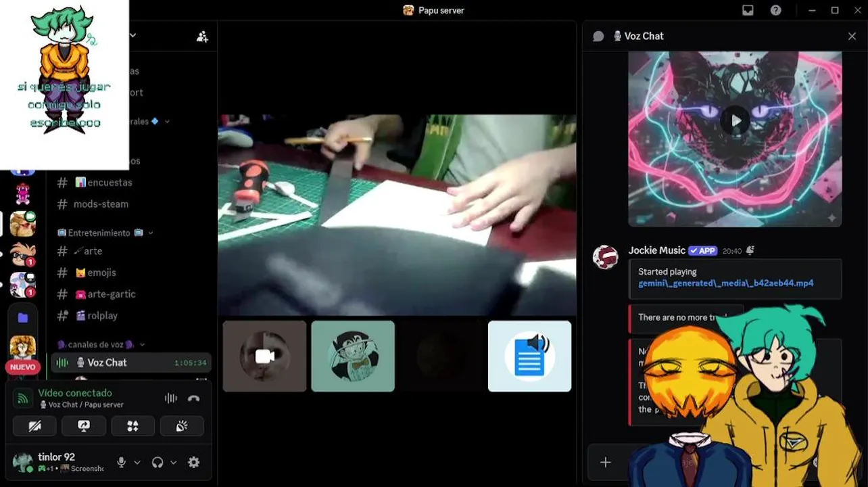Open the server with the green camera badge
This screenshot has width=868, height=487.
coord(23,223)
